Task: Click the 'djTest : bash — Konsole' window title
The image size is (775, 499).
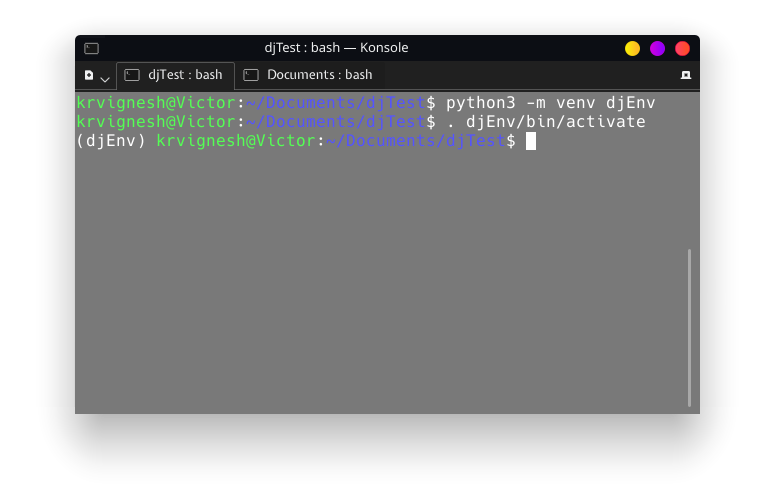Action: click(x=336, y=48)
